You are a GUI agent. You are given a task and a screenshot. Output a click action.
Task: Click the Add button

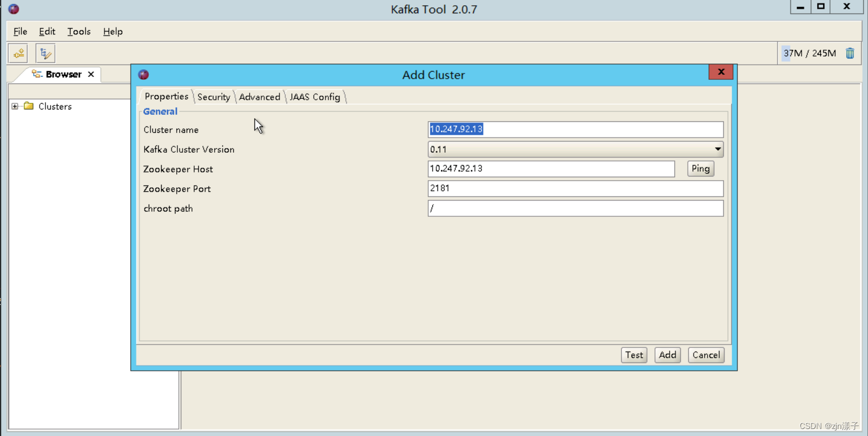coord(667,355)
